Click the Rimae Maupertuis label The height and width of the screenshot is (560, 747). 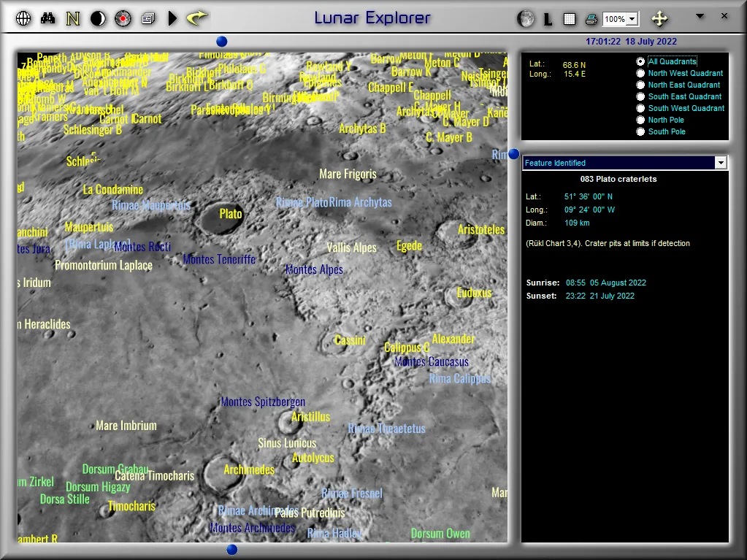[151, 205]
